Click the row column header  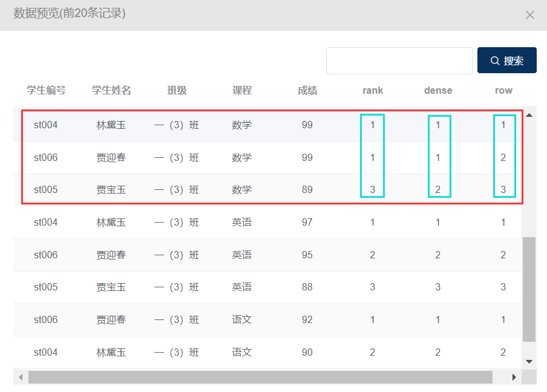pos(503,90)
